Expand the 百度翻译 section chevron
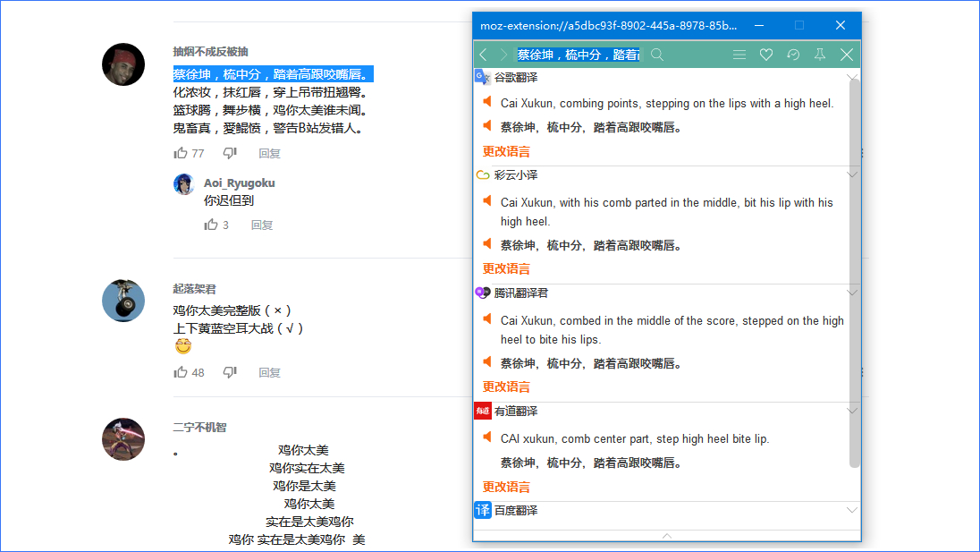Screen dimensions: 980x552 click(852, 510)
